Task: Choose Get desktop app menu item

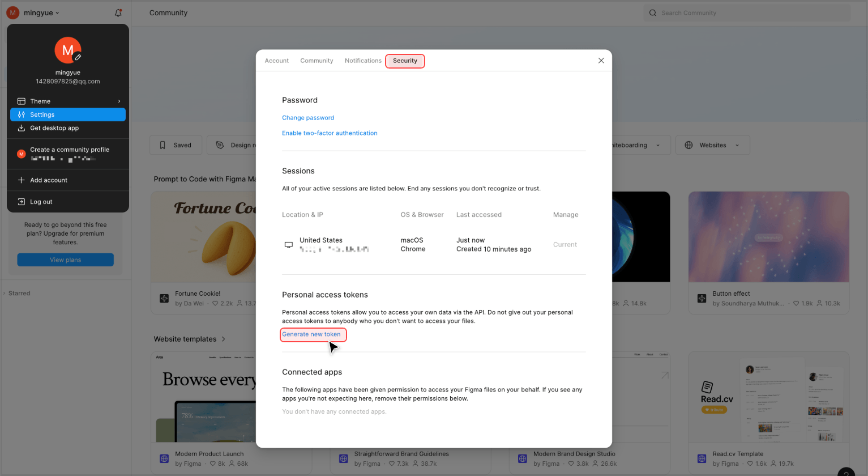Action: [68, 128]
